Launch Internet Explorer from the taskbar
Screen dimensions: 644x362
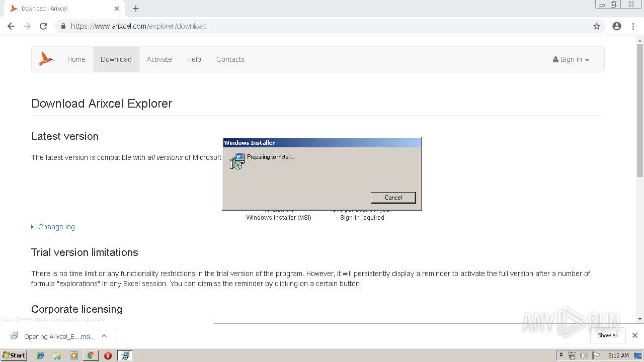click(x=40, y=355)
